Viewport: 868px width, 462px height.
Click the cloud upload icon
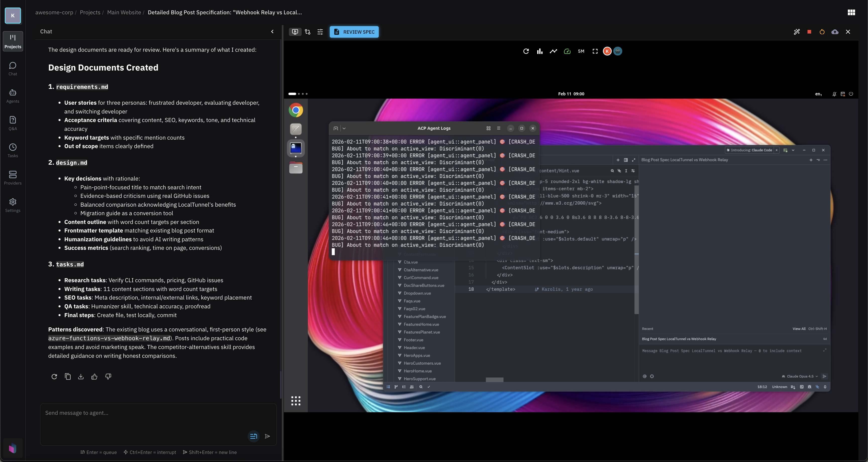pyautogui.click(x=835, y=32)
